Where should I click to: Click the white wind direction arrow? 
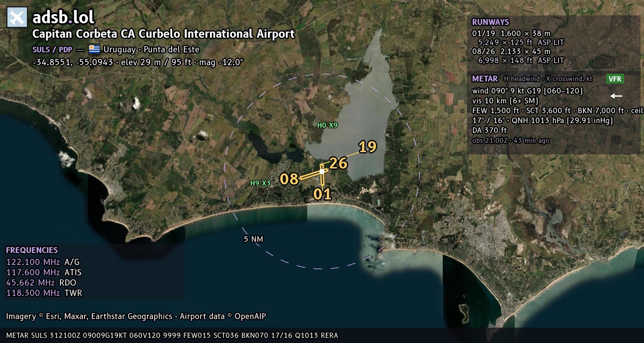617,96
